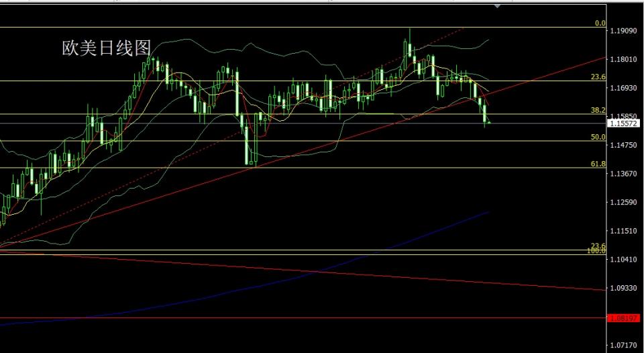Click the 100.0 Fibonacci level label
The width and height of the screenshot is (644, 353).
coord(597,251)
